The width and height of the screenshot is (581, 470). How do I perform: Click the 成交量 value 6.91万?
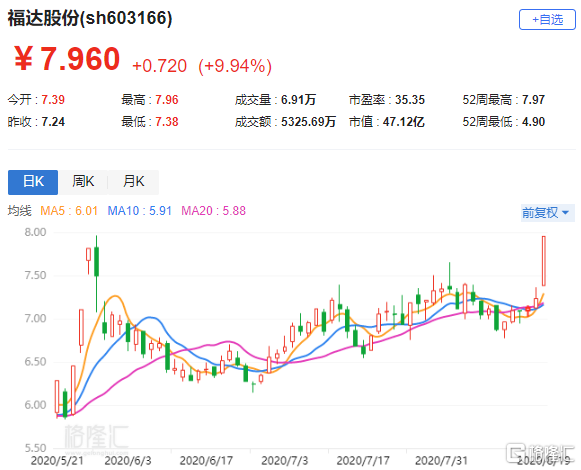299,100
